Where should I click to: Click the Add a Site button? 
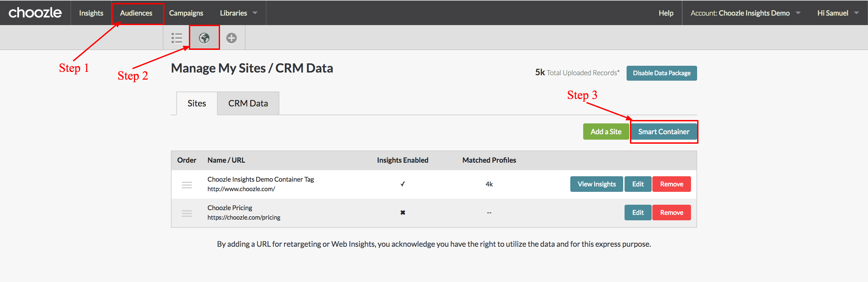tap(606, 132)
